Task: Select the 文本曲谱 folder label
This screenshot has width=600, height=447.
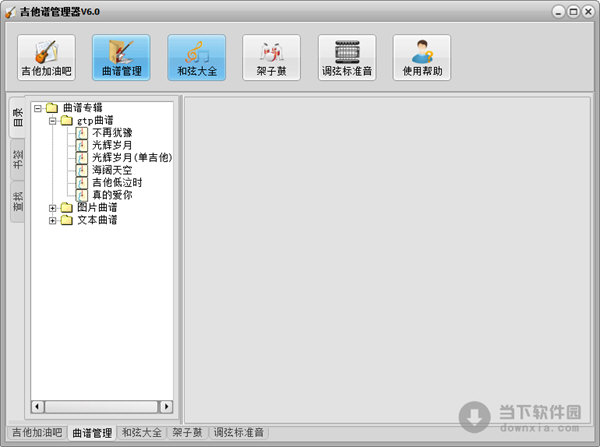Action: (x=97, y=220)
